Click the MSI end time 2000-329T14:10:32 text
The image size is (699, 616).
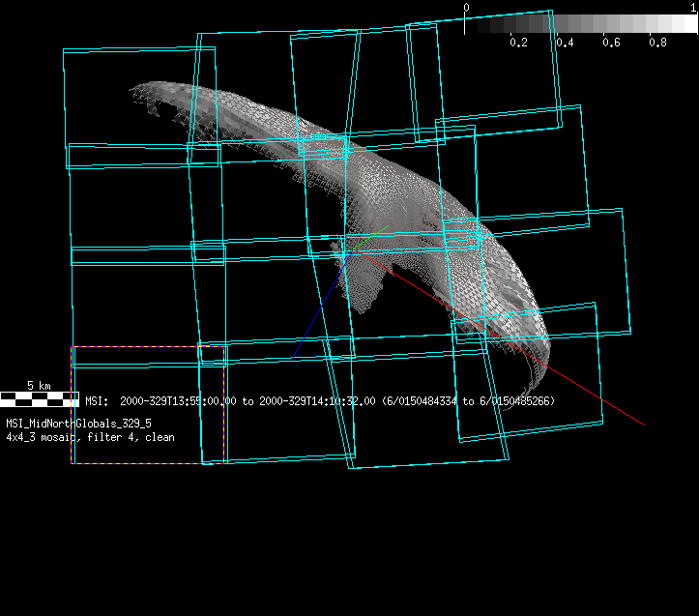(317, 400)
